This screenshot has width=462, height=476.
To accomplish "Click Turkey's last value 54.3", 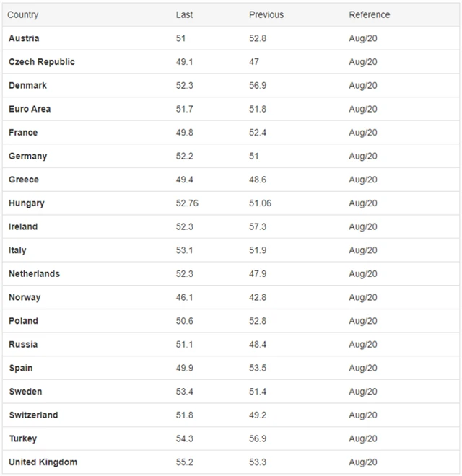I will (x=184, y=438).
